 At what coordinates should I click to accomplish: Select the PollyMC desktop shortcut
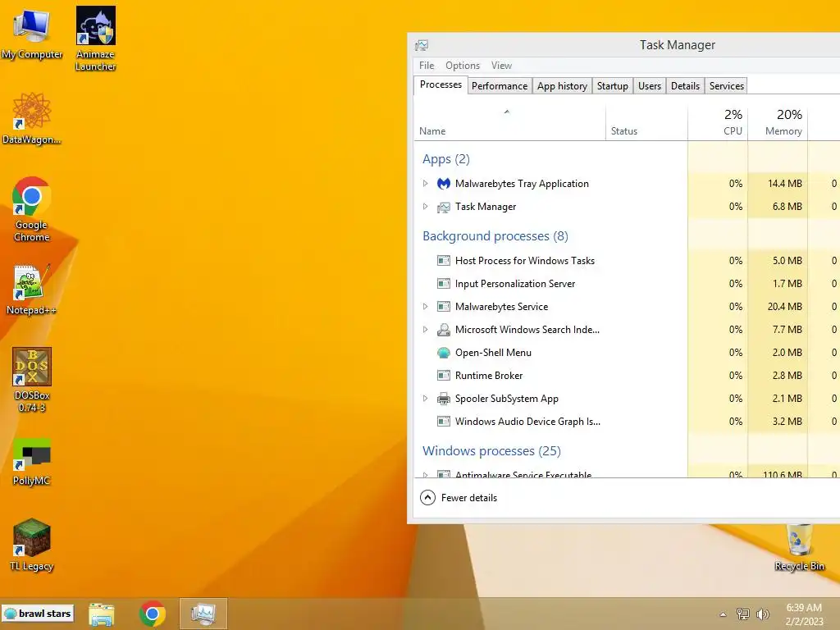32,462
